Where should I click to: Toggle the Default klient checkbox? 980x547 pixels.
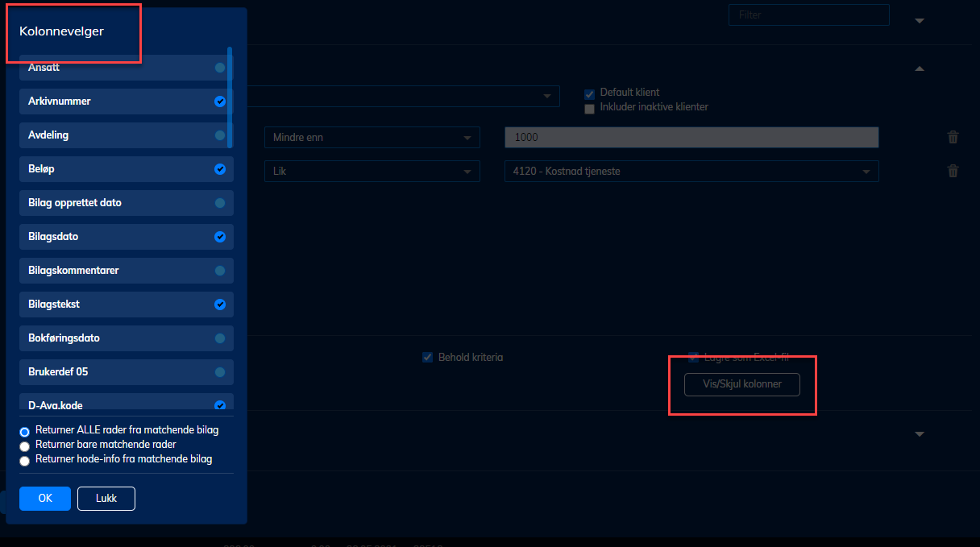click(x=589, y=93)
